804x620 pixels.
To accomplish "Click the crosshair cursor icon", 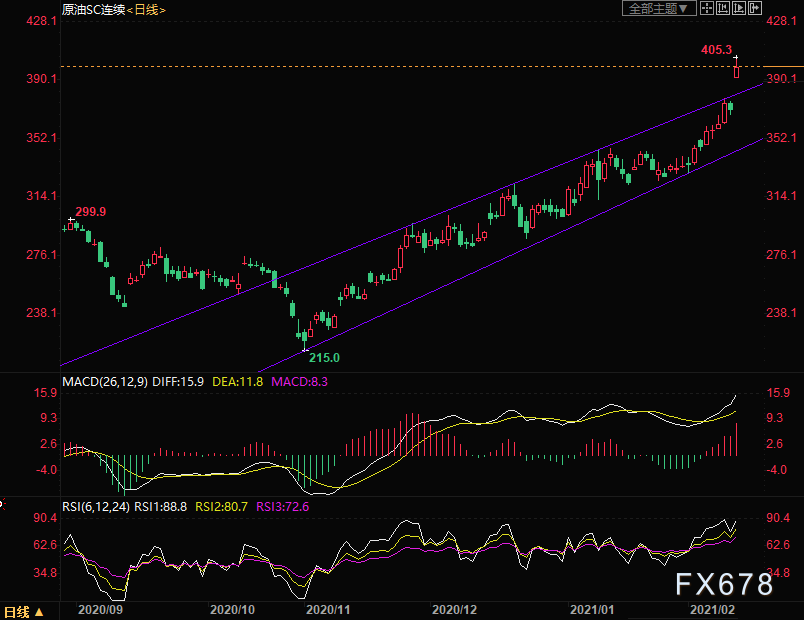I will 707,8.
